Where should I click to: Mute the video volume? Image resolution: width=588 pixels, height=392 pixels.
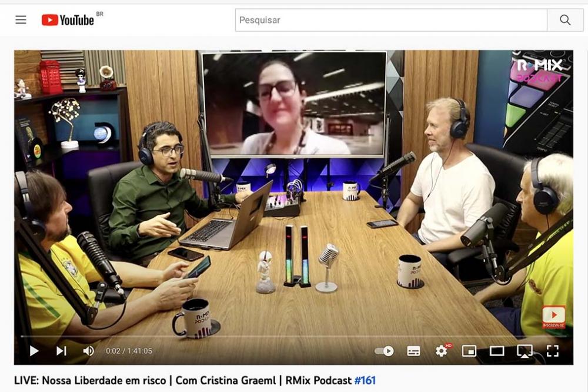click(x=89, y=351)
